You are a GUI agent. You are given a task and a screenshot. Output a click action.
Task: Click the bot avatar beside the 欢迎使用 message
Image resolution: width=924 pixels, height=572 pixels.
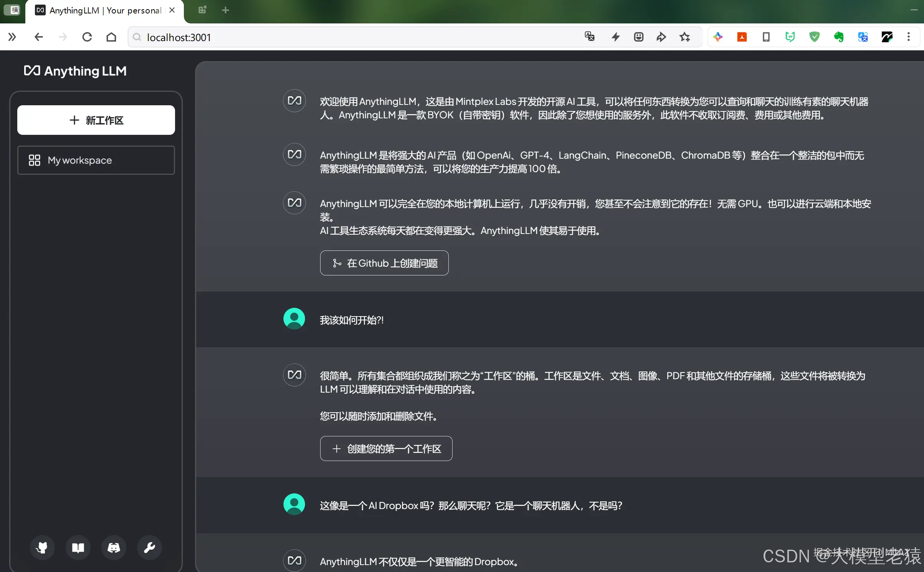pos(294,101)
